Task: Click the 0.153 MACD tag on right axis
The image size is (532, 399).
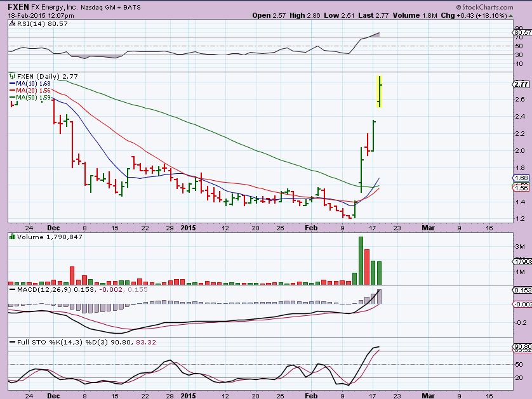Action: click(522, 290)
